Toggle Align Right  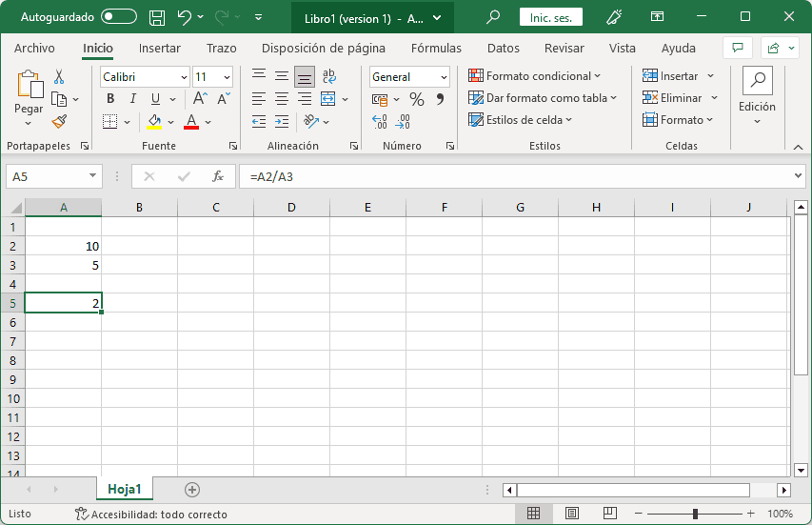[305, 98]
